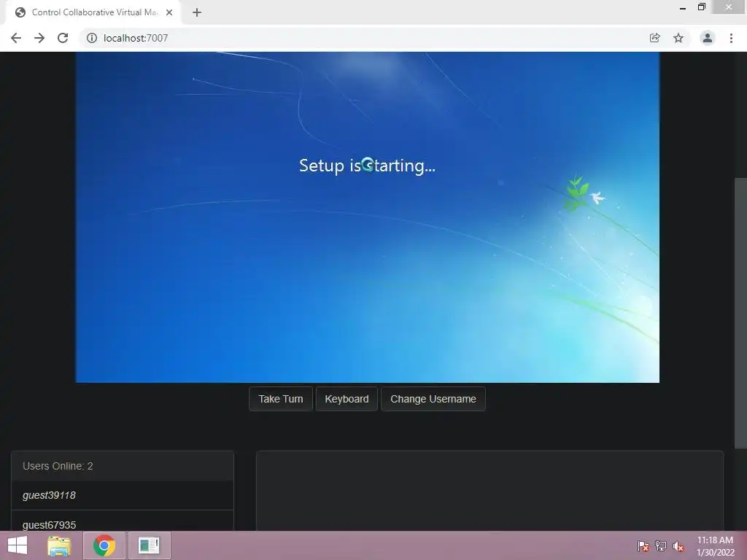Click the Users Online: 2 header
The width and height of the screenshot is (747, 560).
(x=123, y=466)
